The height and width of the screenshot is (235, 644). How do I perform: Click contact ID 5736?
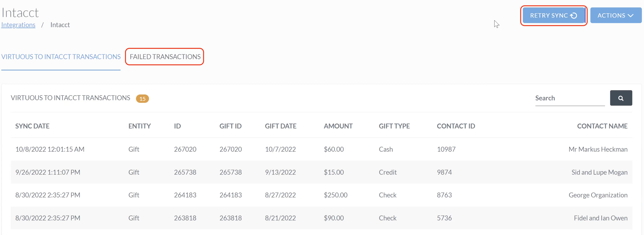tap(444, 218)
